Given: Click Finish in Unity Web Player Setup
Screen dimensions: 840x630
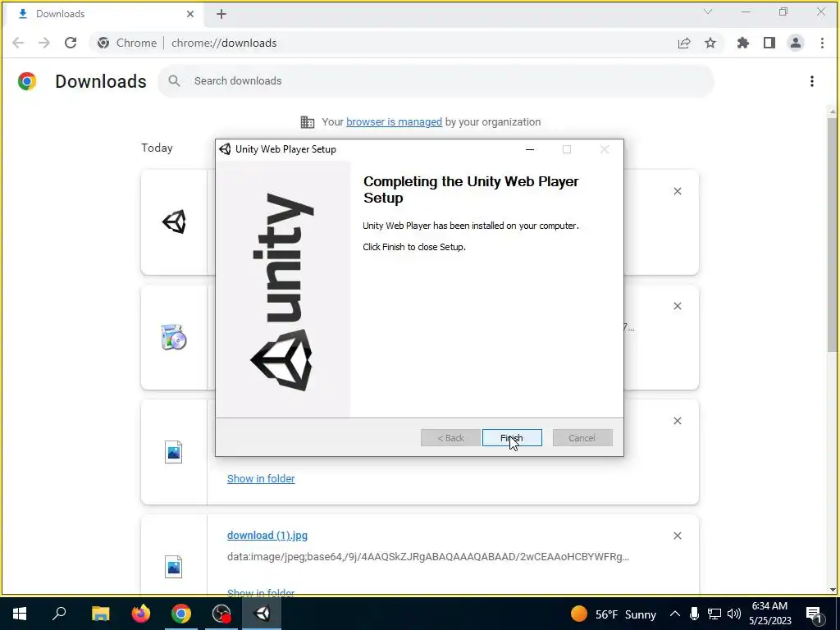Looking at the screenshot, I should pyautogui.click(x=512, y=438).
